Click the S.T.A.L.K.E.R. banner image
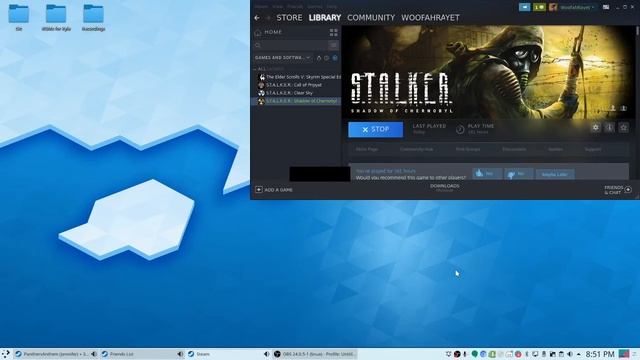 pos(488,73)
